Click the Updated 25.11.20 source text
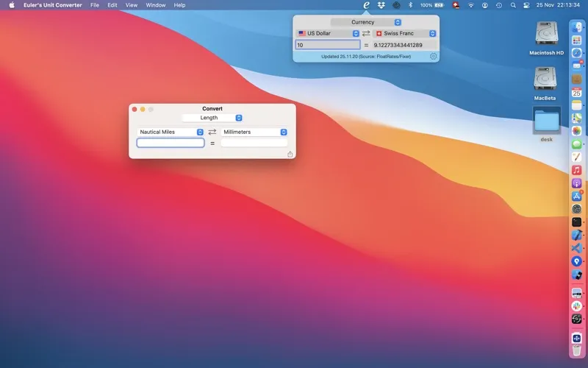The width and height of the screenshot is (588, 368). click(366, 57)
